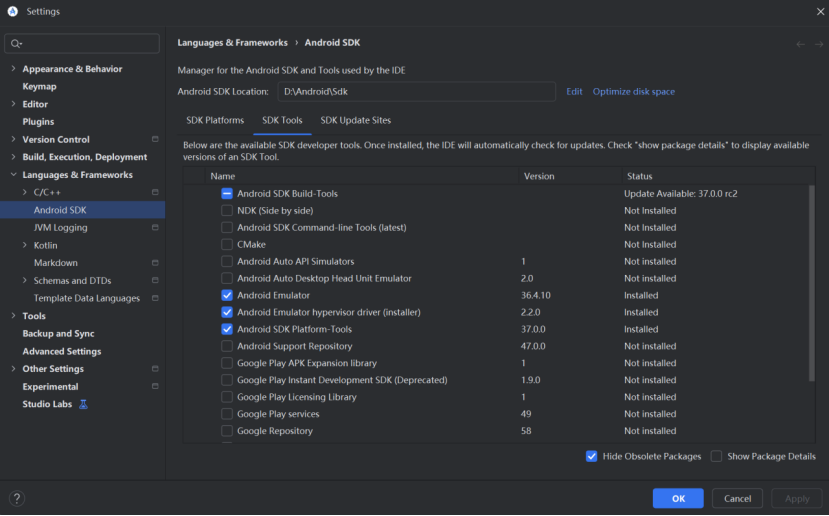Check the NDK (Side by side) checkbox
The image size is (829, 516).
coord(227,210)
